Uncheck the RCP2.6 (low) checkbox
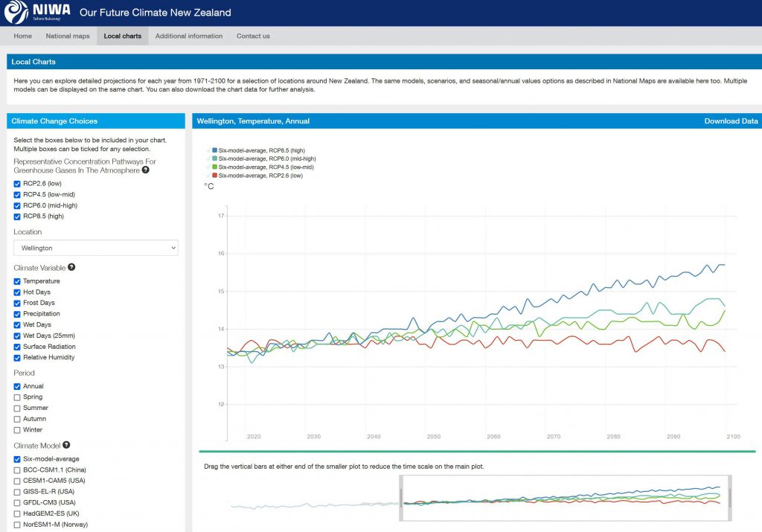762x532 pixels. pyautogui.click(x=17, y=184)
